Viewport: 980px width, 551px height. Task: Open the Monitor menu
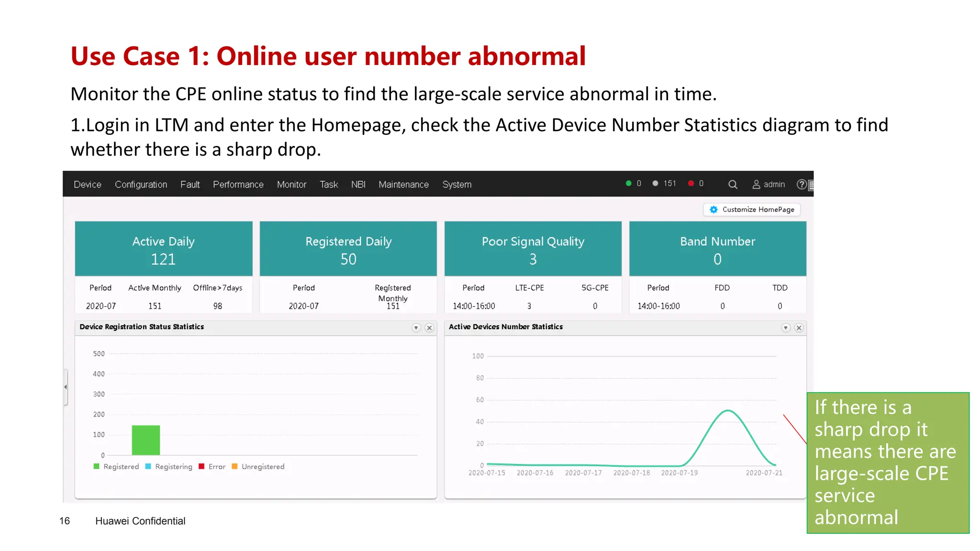[x=291, y=185]
